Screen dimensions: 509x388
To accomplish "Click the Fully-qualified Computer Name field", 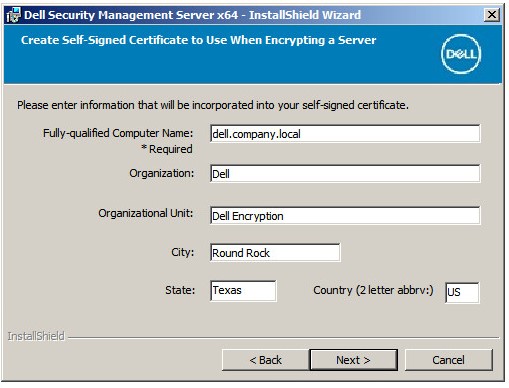I will [345, 134].
